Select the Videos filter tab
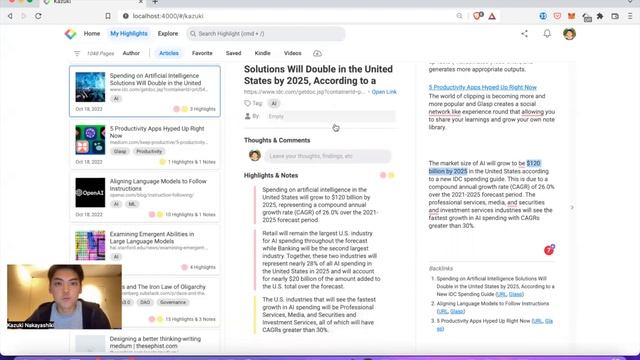 (293, 53)
